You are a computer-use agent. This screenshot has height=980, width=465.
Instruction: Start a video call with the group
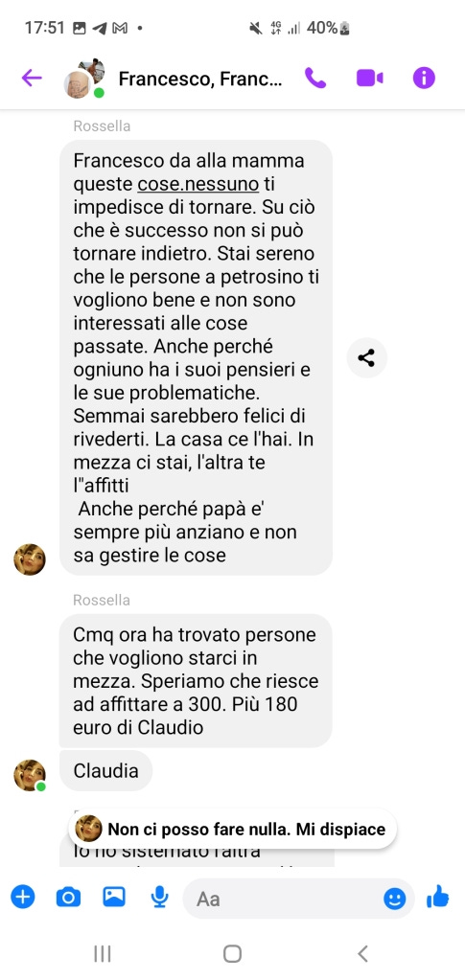click(x=369, y=79)
